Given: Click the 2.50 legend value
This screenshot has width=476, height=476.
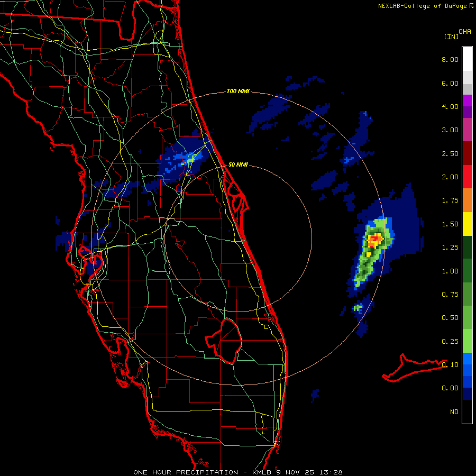Looking at the screenshot, I should coord(450,153).
